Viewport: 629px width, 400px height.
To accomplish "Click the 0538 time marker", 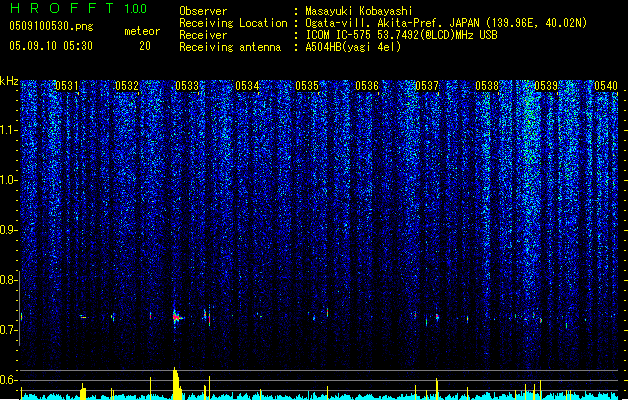I will [x=487, y=86].
